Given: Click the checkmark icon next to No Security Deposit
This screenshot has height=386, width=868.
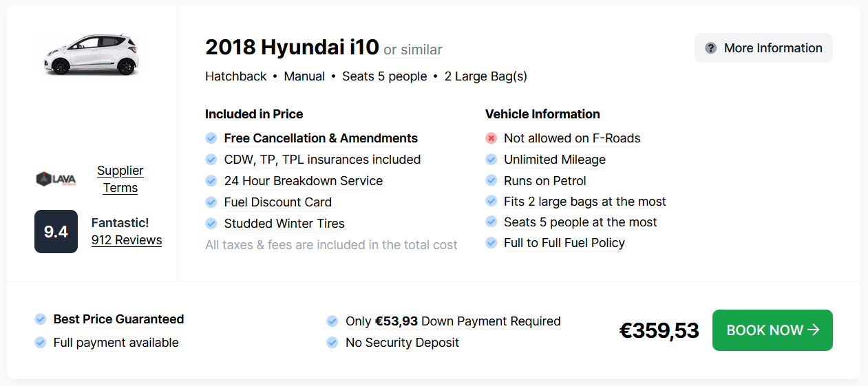Looking at the screenshot, I should [332, 343].
